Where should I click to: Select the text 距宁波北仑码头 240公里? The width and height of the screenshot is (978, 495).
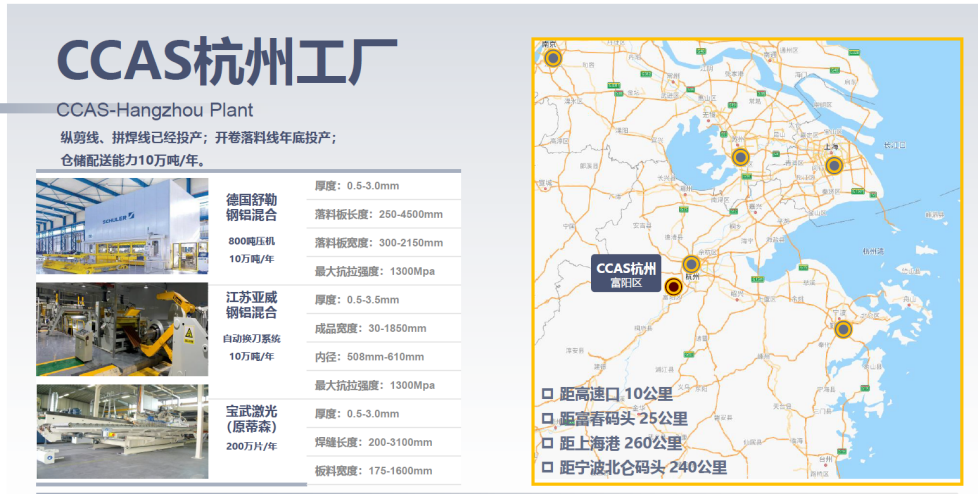[x=643, y=467]
